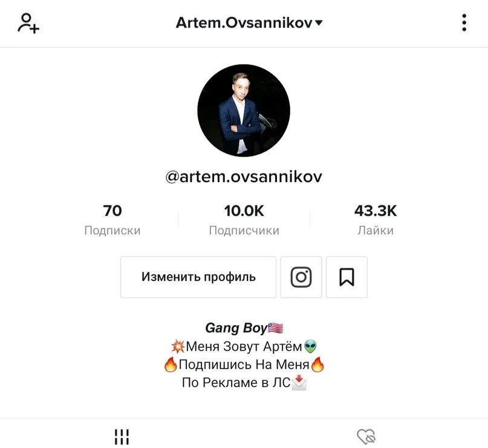Tap the Gang Boy bio line

[244, 328]
